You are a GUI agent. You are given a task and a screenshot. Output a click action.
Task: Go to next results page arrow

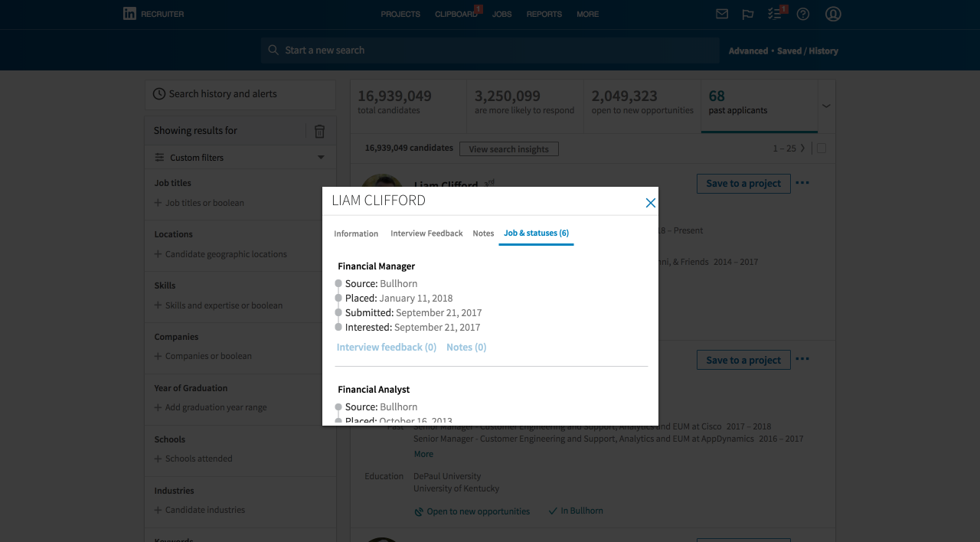(802, 149)
